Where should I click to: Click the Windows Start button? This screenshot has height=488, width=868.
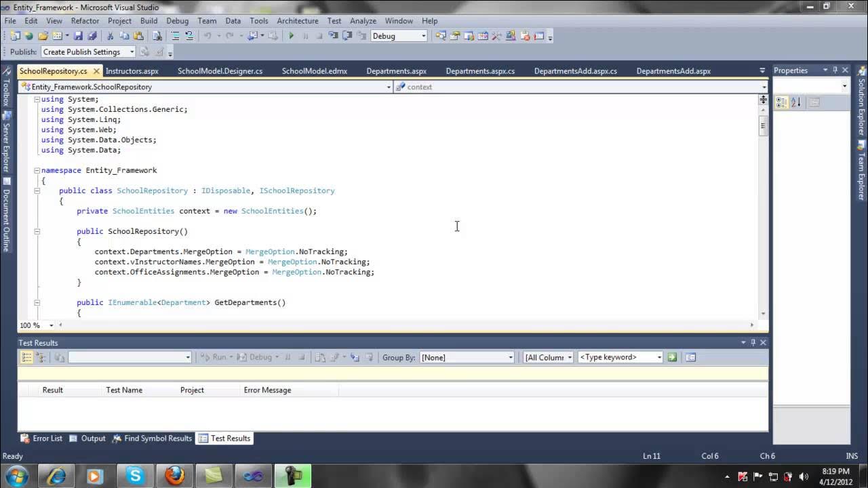tap(16, 475)
